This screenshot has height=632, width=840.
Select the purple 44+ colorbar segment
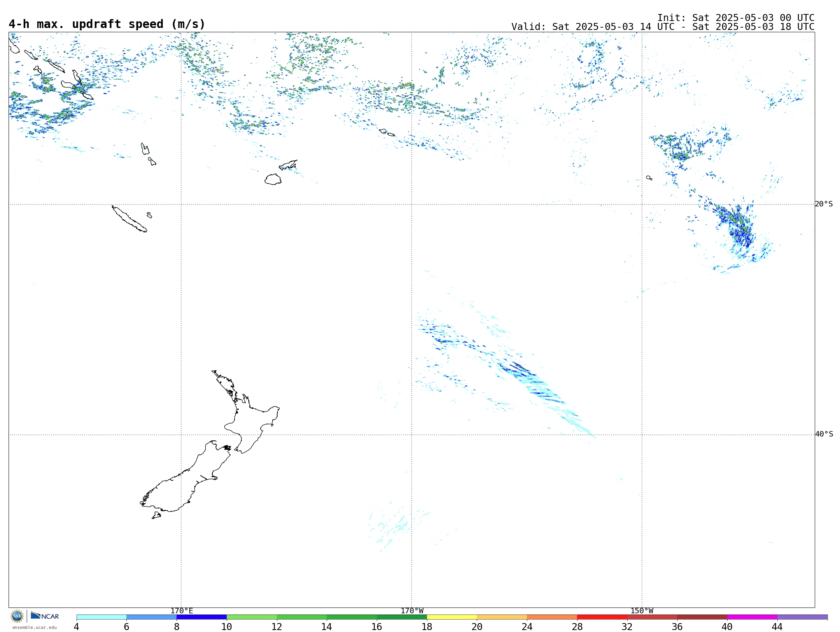802,617
